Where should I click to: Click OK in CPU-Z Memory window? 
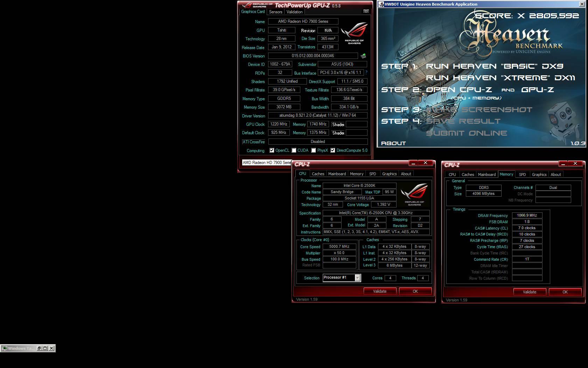click(565, 292)
